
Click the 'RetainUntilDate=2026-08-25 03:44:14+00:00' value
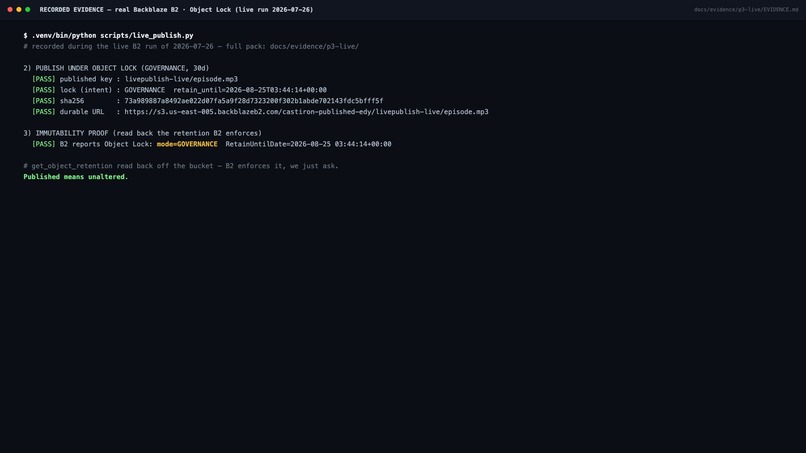tap(308, 144)
